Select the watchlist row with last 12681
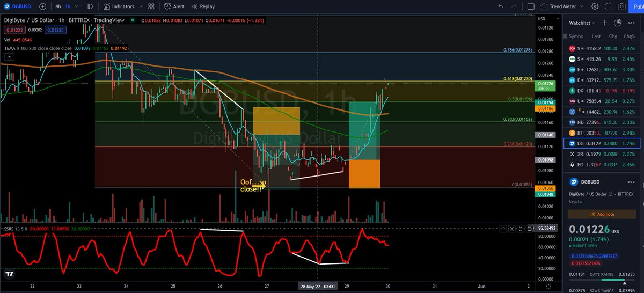 [x=603, y=70]
